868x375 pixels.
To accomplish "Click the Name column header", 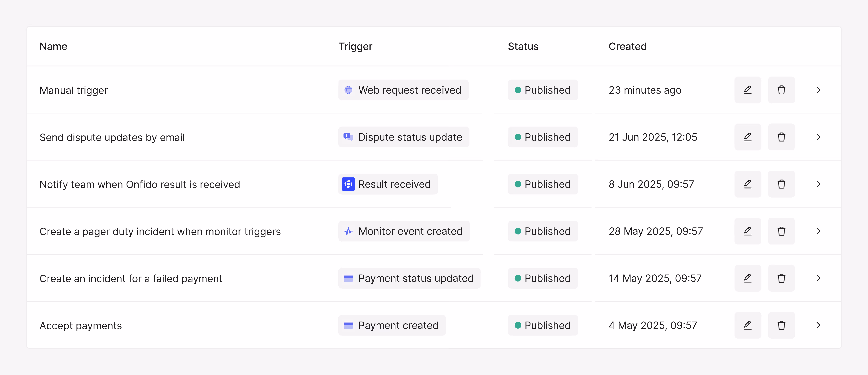I will [x=53, y=46].
